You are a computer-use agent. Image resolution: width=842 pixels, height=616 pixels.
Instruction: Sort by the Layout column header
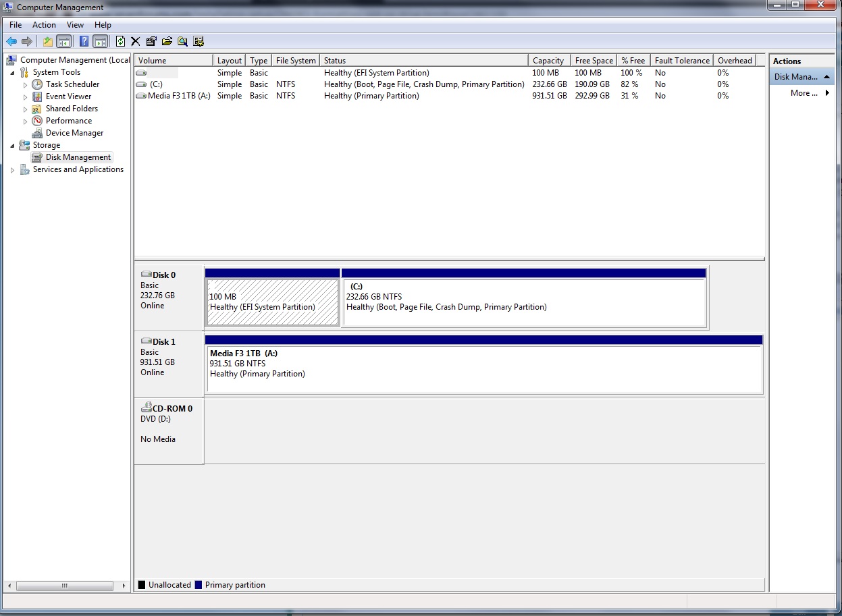230,61
